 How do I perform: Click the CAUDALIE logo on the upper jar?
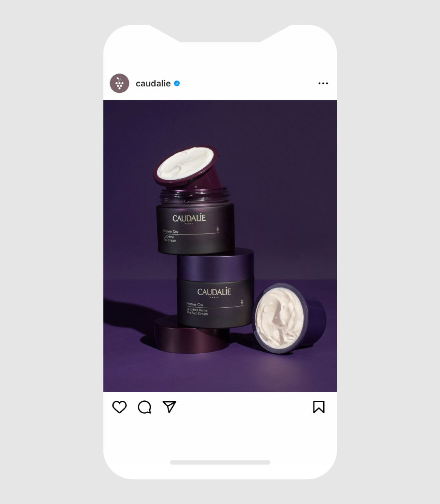tap(189, 218)
